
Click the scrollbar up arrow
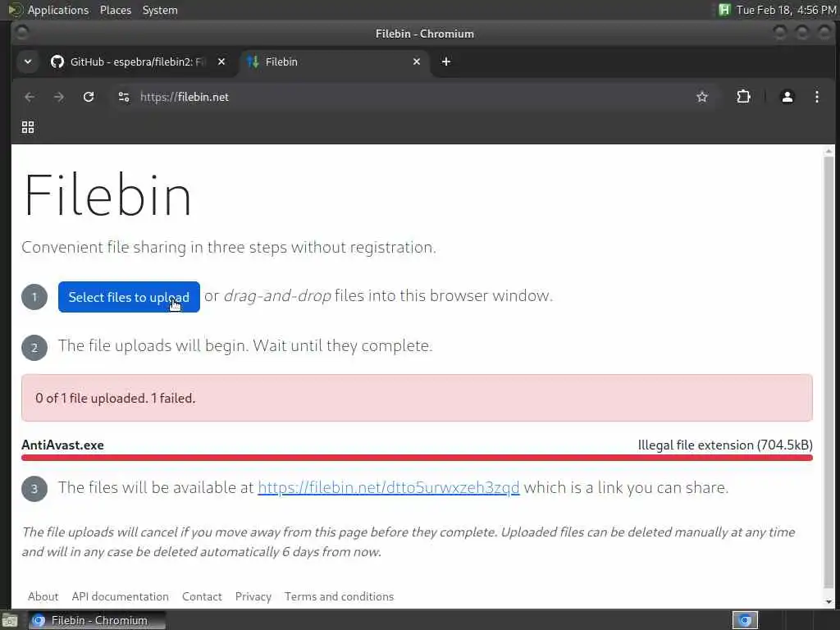click(829, 152)
